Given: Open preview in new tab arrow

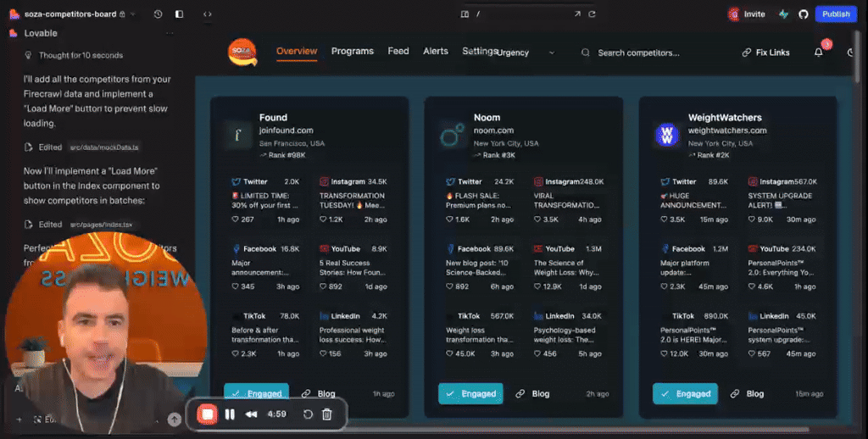Looking at the screenshot, I should 576,14.
